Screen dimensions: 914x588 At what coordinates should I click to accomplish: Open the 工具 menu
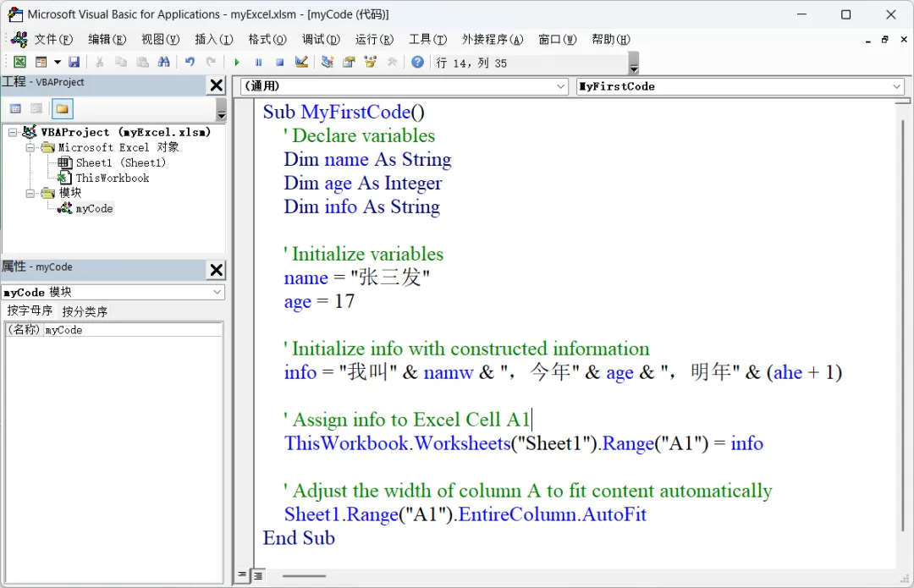click(427, 40)
